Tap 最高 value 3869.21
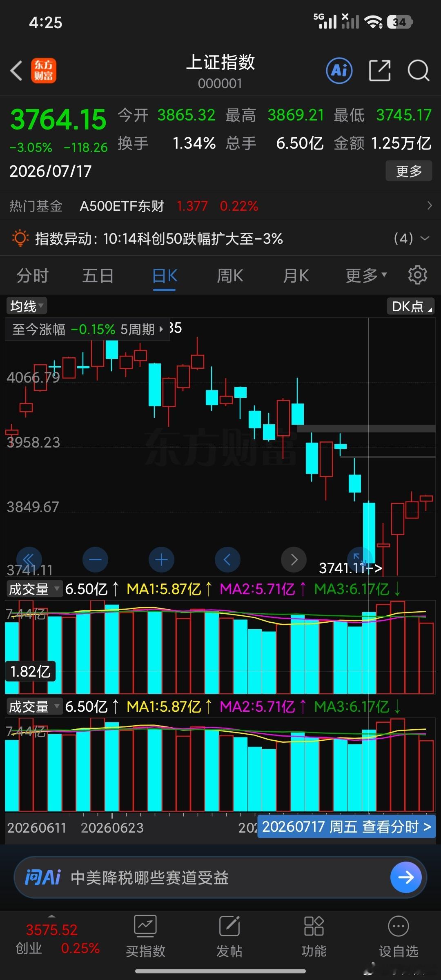The image size is (441, 980). pos(296,115)
